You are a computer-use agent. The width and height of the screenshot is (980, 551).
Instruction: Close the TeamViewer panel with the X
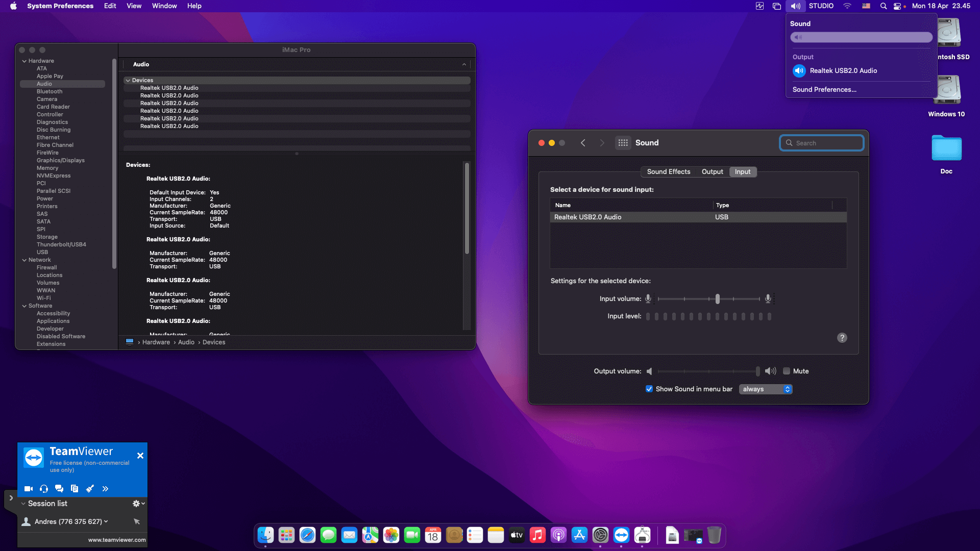tap(140, 456)
